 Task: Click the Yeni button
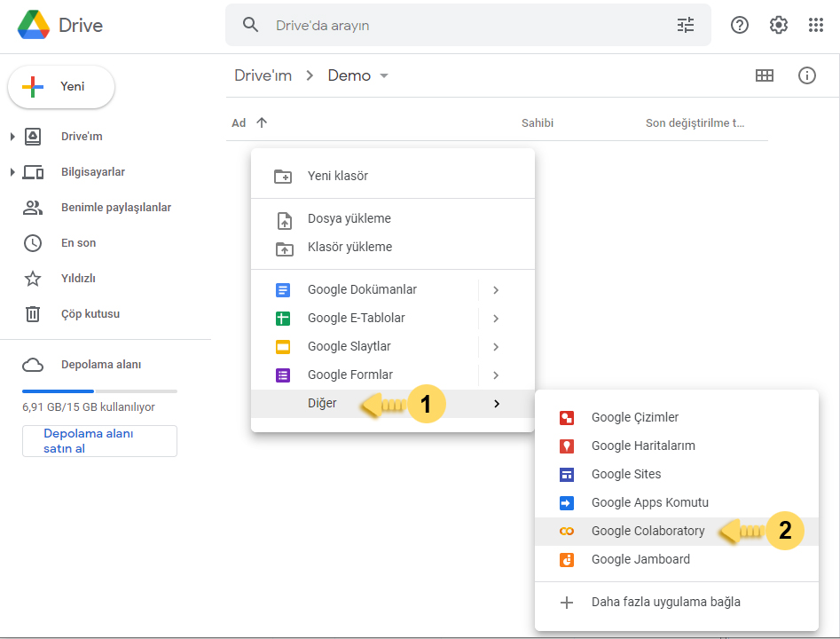tap(61, 87)
